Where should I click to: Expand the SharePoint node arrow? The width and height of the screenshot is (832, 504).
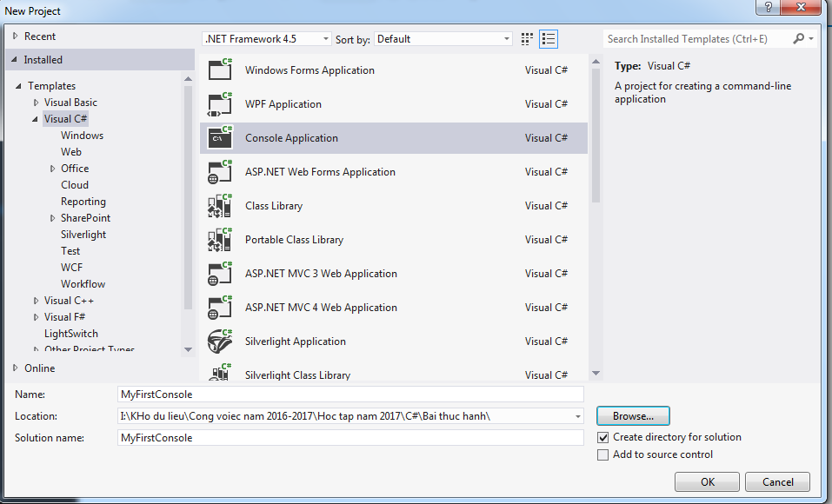pos(52,218)
